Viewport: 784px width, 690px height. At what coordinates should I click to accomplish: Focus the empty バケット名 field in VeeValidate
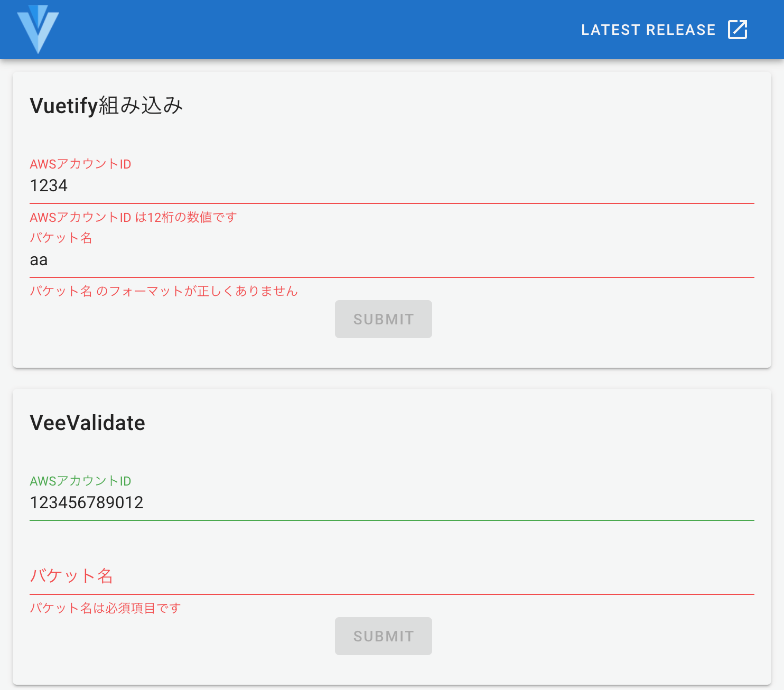(x=392, y=577)
